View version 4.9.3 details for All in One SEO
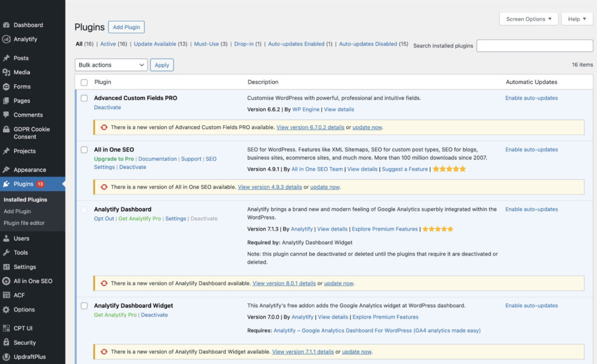Viewport: 597px width, 364px height. (270, 187)
